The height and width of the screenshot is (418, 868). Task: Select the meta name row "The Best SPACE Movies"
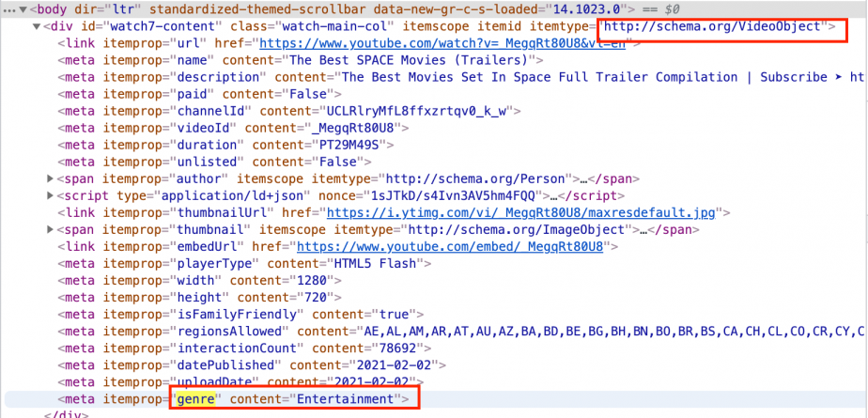pyautogui.click(x=300, y=60)
